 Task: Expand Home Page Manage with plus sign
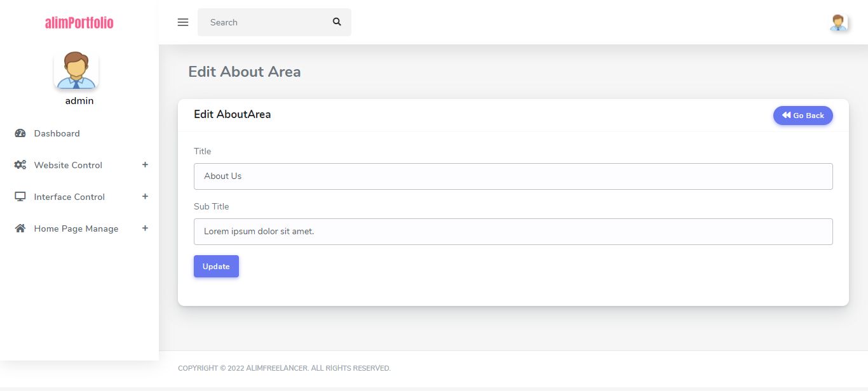pos(145,229)
